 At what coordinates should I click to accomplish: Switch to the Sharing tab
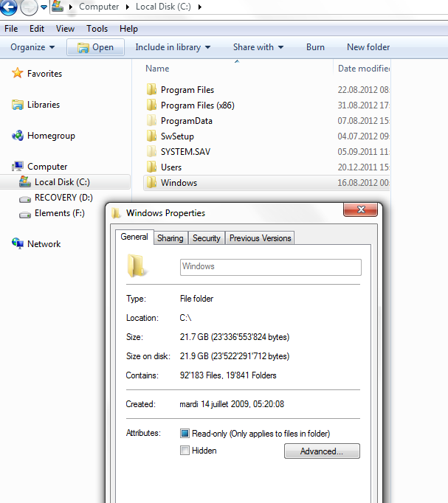coord(170,238)
